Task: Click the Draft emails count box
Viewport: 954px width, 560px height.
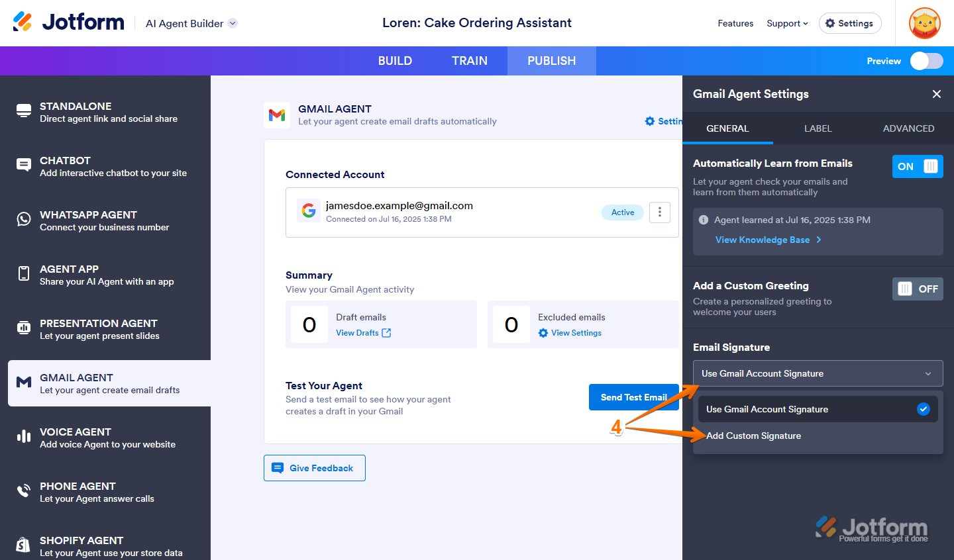Action: (309, 324)
